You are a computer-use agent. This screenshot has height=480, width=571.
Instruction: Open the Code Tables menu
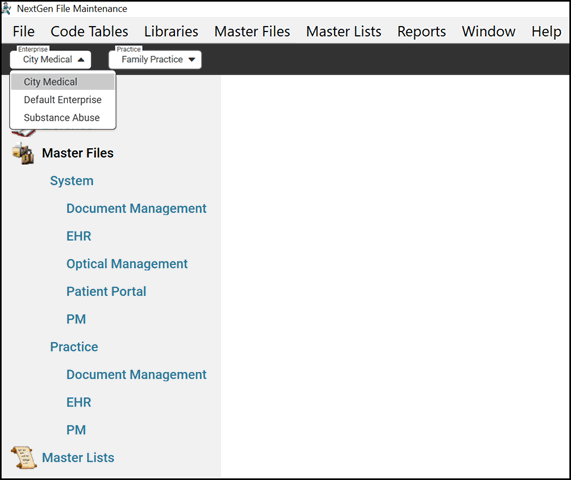(89, 31)
